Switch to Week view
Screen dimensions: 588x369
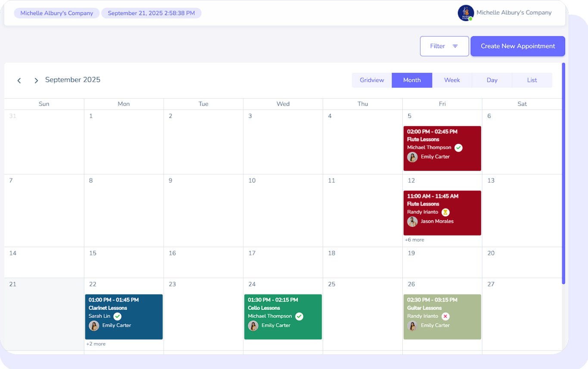452,80
